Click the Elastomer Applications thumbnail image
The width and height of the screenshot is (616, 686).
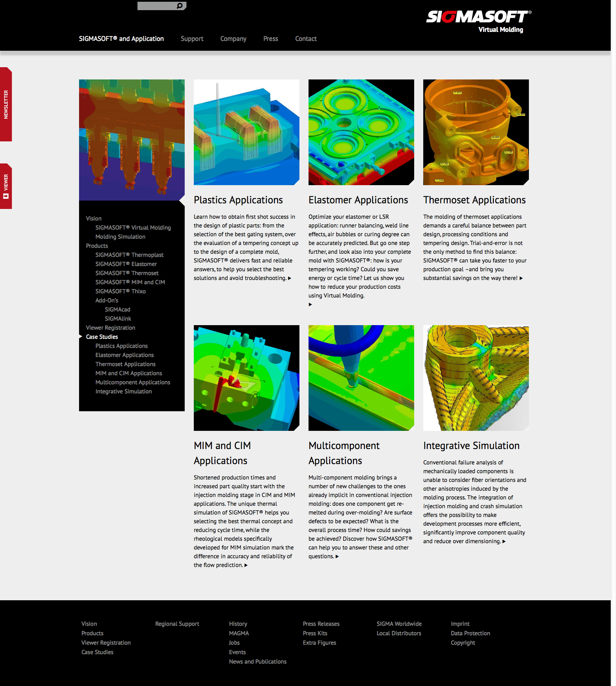pyautogui.click(x=361, y=132)
